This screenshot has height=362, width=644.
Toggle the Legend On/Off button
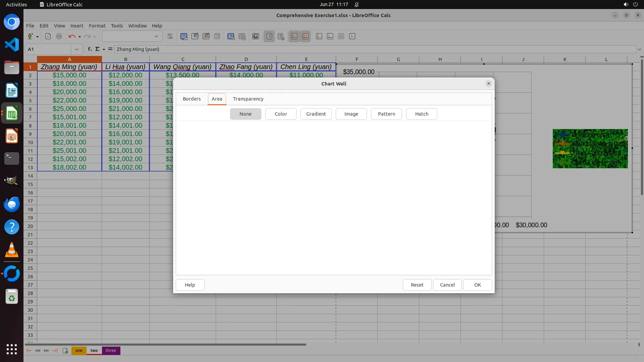click(x=269, y=37)
